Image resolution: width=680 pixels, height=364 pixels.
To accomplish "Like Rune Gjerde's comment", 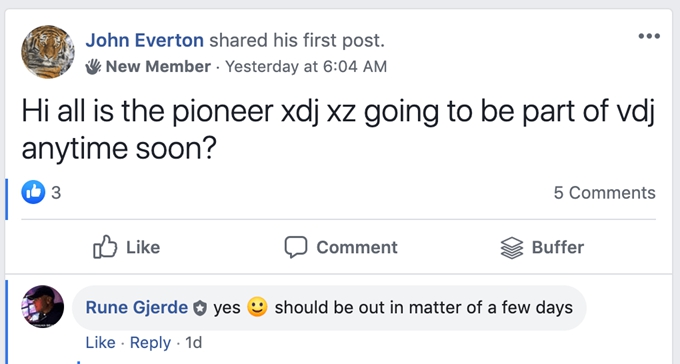I will point(101,343).
